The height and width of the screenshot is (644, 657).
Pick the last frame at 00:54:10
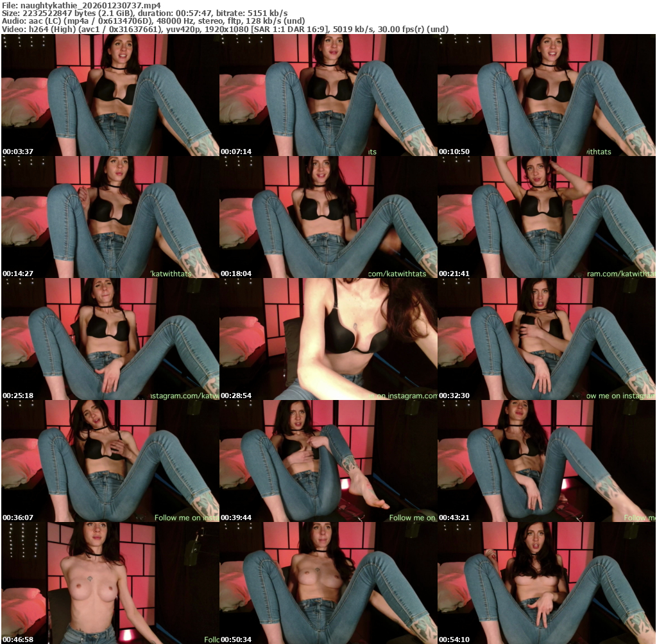546,583
